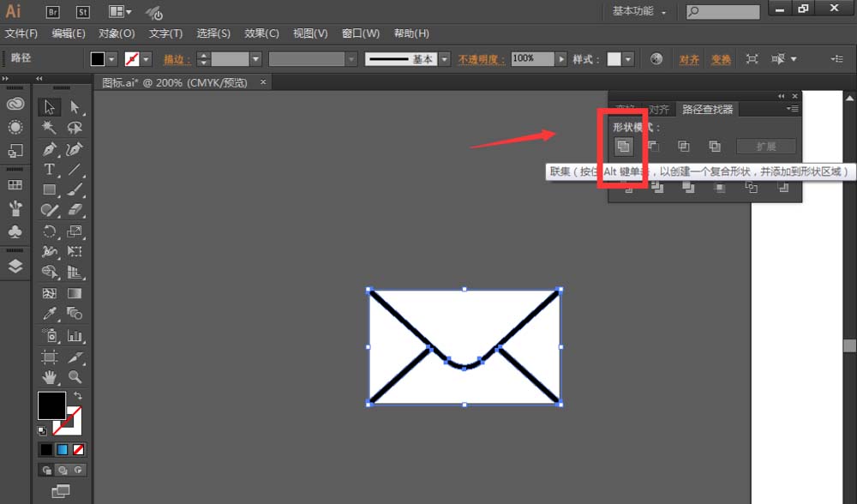Viewport: 857px width, 504px height.
Task: Select the Shaper/Pencil tool
Action: click(49, 211)
